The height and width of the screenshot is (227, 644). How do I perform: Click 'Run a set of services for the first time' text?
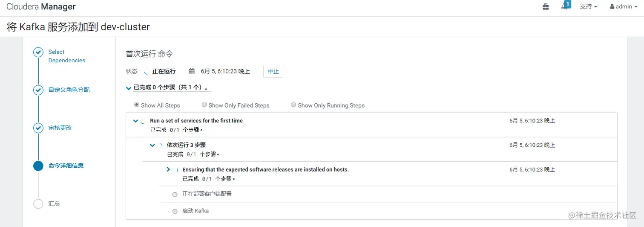point(196,121)
